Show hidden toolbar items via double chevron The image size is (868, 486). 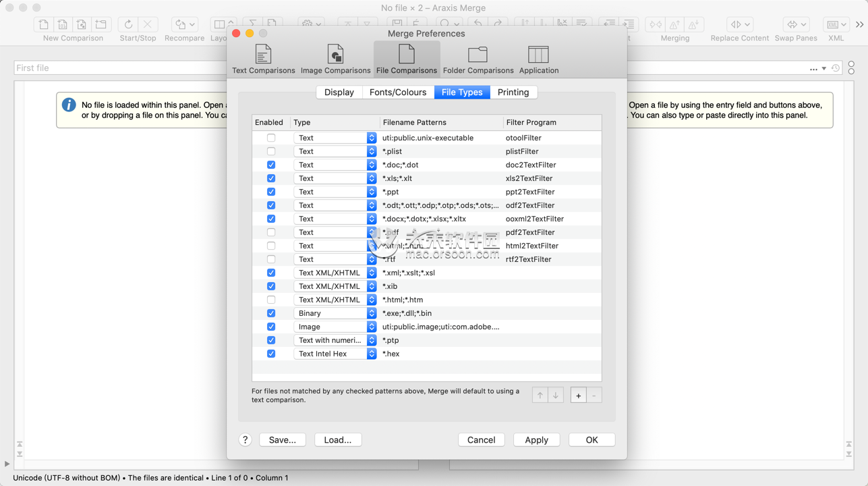tap(859, 24)
